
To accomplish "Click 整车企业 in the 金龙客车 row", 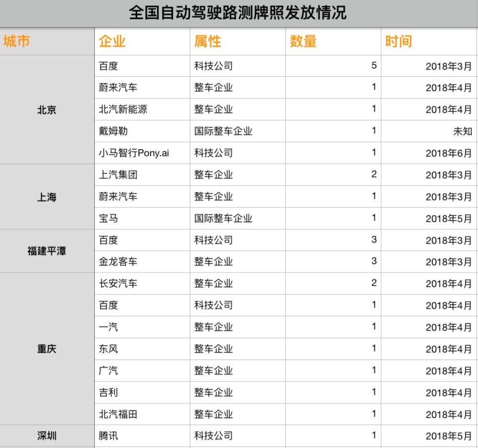I will (x=213, y=262).
